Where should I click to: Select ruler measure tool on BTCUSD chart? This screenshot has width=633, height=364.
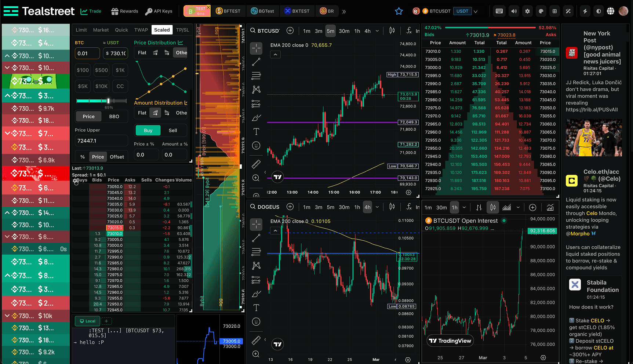[256, 164]
